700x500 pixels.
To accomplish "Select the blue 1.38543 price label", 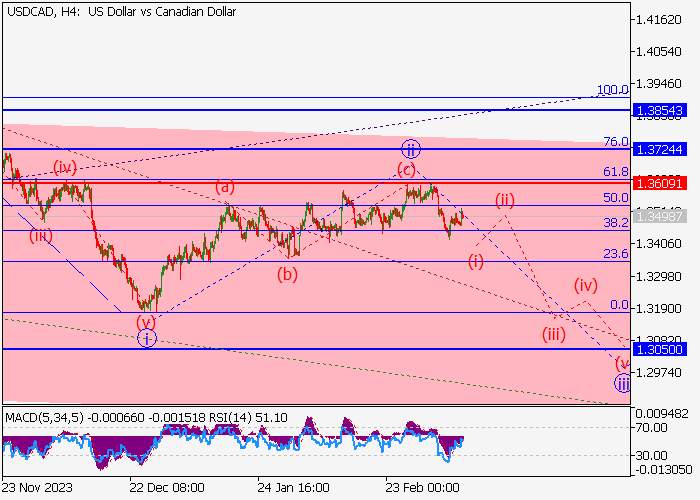I will click(659, 110).
